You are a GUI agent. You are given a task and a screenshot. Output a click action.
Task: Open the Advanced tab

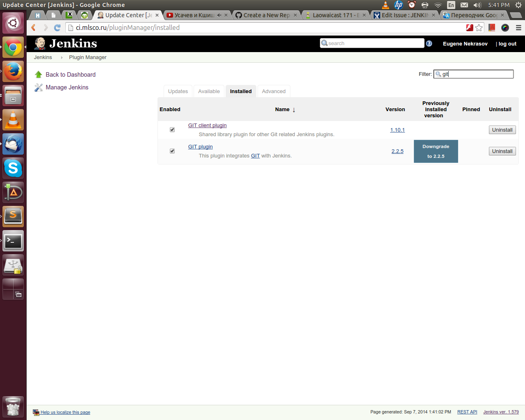pos(274,91)
